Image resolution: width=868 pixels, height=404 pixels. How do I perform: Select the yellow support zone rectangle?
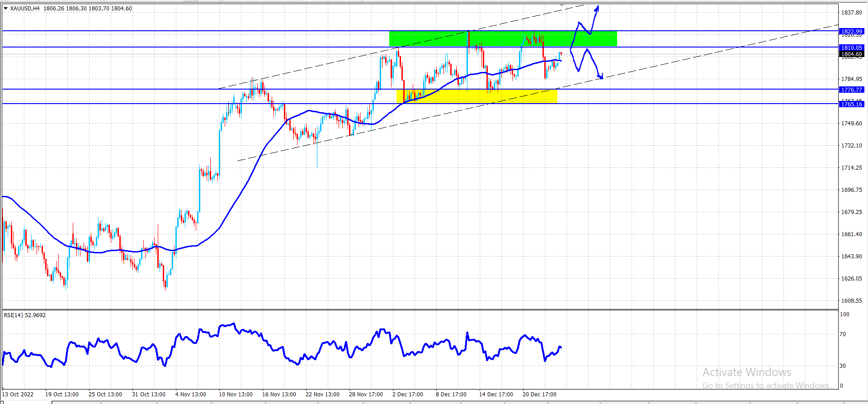coord(477,96)
